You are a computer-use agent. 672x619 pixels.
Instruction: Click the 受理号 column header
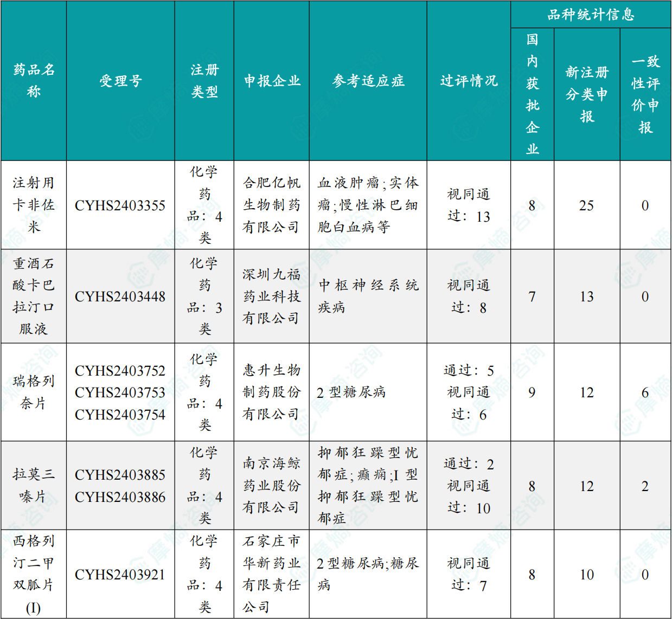tap(120, 81)
